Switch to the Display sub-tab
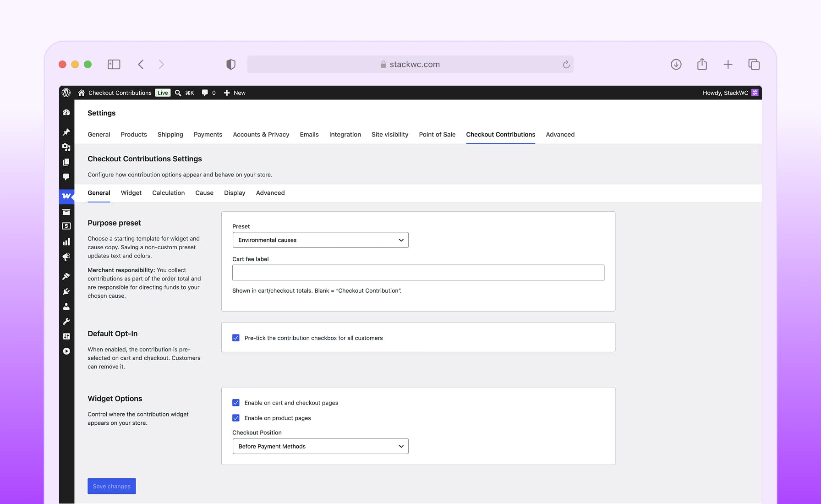 point(235,193)
